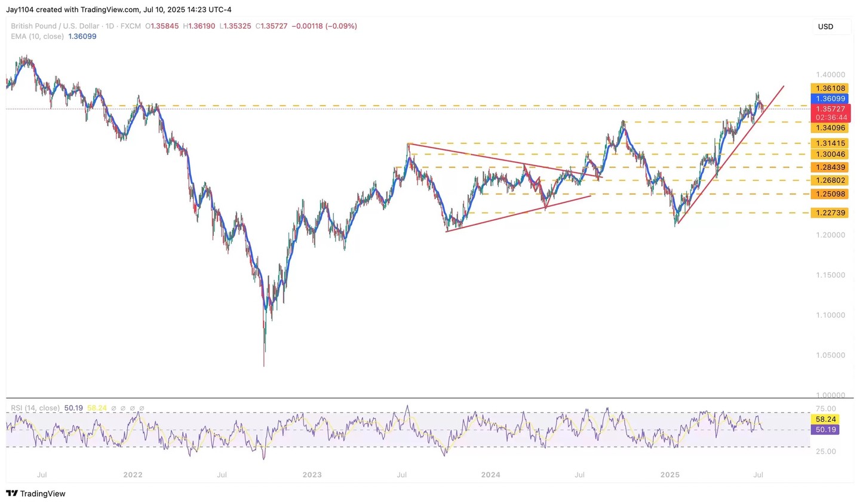Select the 1.34096 horizontal level label
This screenshot has width=860, height=504.
830,128
